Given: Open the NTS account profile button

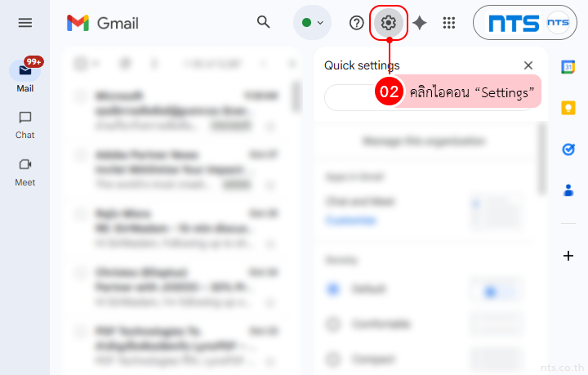Looking at the screenshot, I should tap(525, 23).
